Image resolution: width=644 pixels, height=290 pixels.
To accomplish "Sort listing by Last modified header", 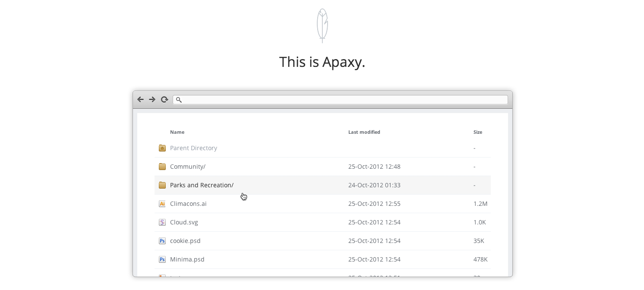I will click(x=364, y=132).
